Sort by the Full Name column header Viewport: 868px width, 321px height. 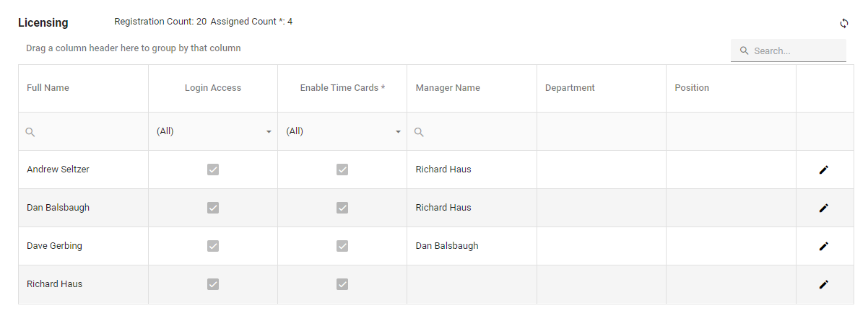point(48,88)
